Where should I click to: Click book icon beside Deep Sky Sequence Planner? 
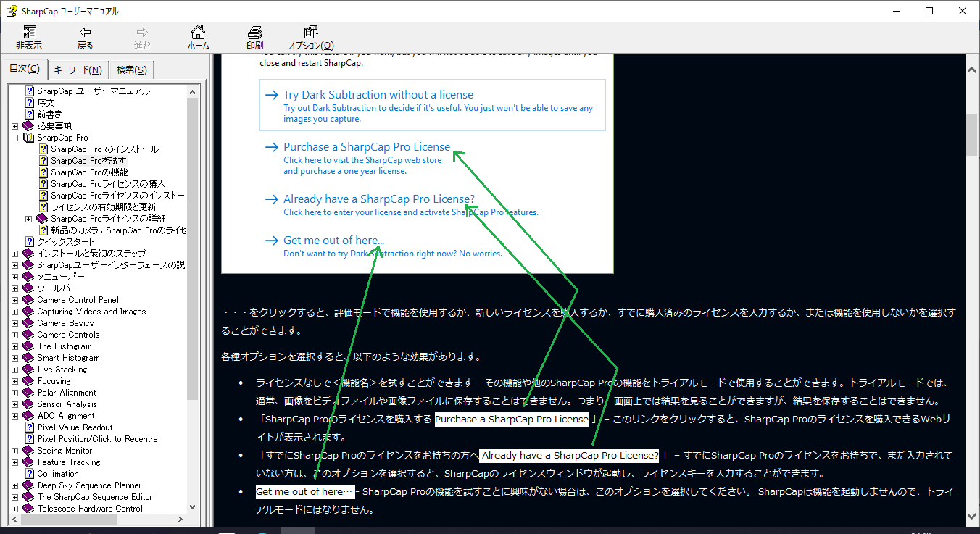click(29, 485)
